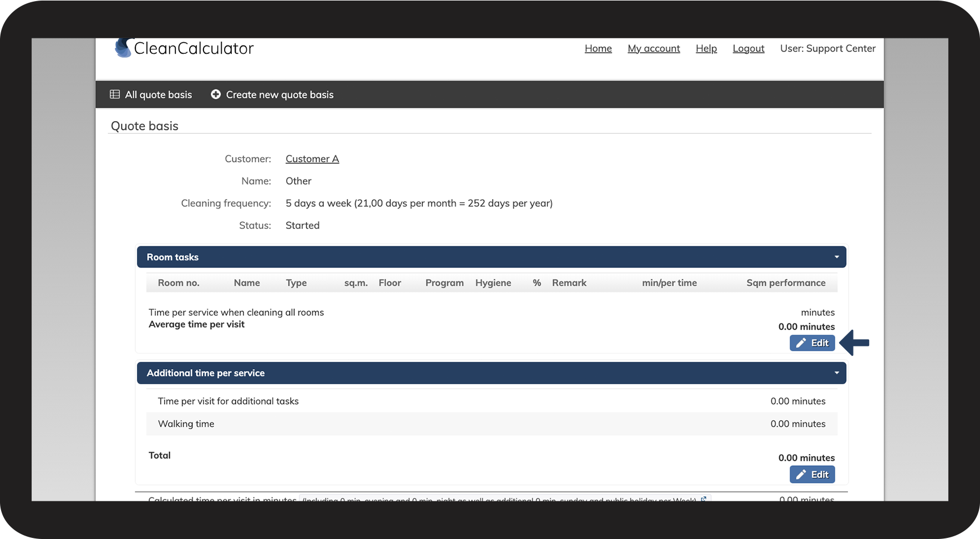Open the Help link
The width and height of the screenshot is (980, 539).
click(706, 49)
